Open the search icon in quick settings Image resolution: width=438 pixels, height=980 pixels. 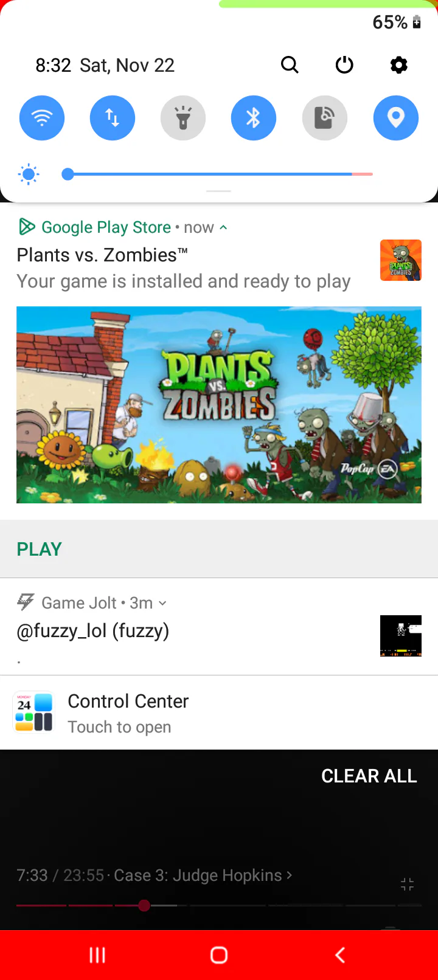(x=290, y=64)
